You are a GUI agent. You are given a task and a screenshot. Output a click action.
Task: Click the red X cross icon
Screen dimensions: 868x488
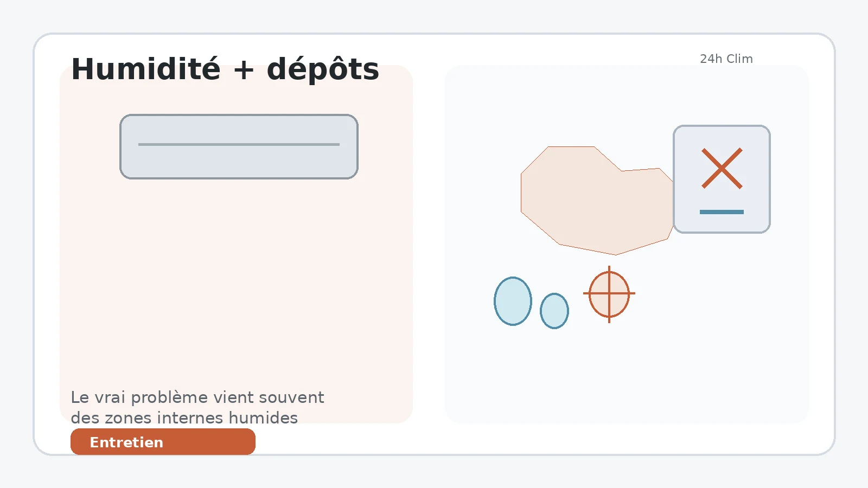722,168
